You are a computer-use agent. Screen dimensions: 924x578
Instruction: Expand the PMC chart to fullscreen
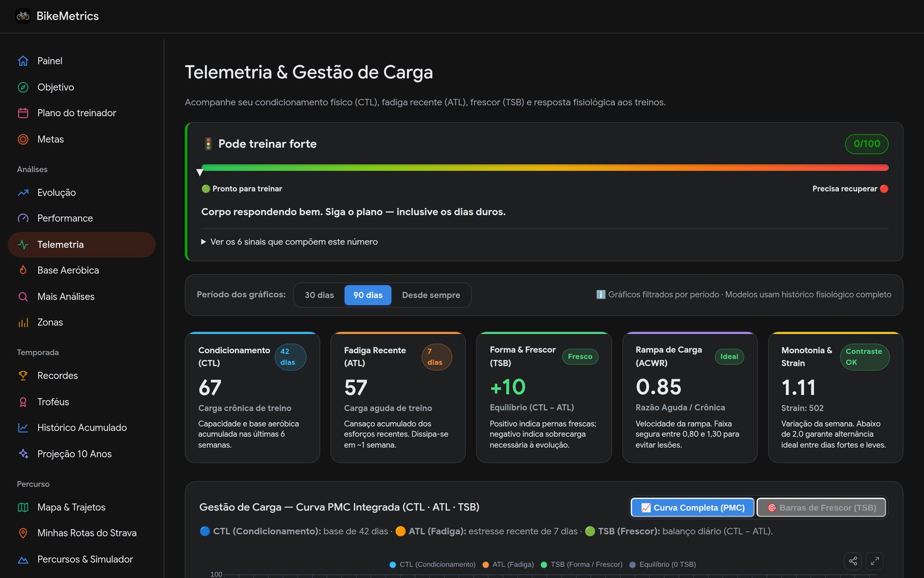tap(875, 561)
